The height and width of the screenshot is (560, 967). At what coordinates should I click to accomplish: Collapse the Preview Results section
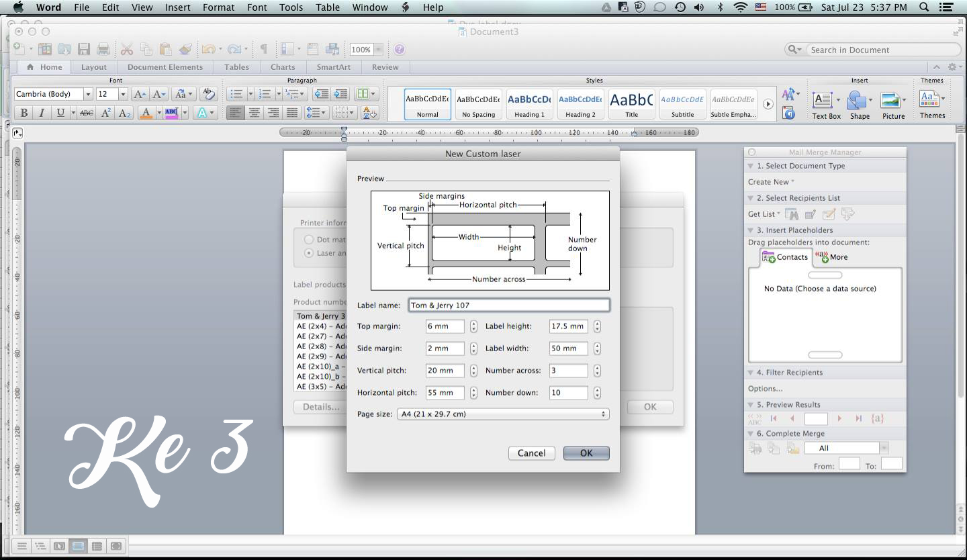tap(751, 404)
